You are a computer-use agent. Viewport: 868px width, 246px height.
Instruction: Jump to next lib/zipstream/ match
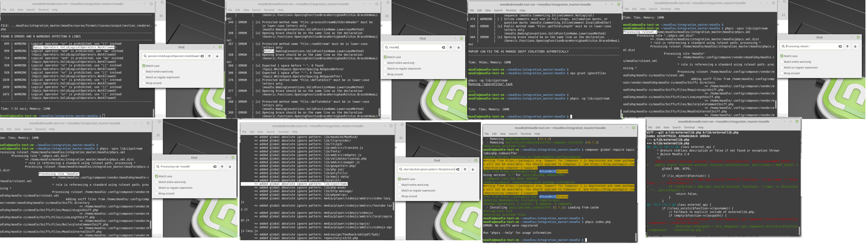click(473, 169)
